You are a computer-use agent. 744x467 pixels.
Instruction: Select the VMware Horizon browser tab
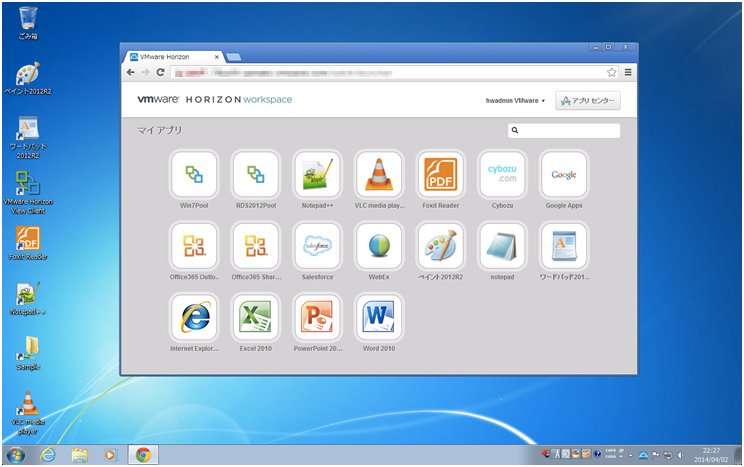174,57
